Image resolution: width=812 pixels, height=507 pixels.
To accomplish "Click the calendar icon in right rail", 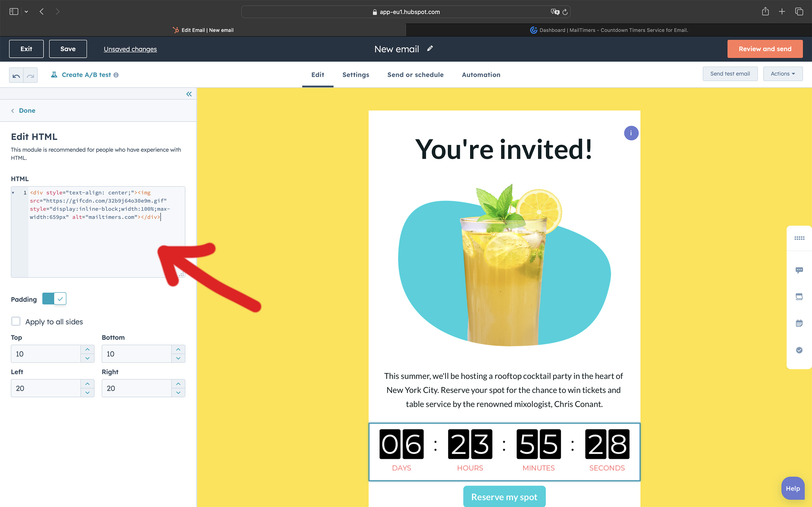I will coord(799,323).
